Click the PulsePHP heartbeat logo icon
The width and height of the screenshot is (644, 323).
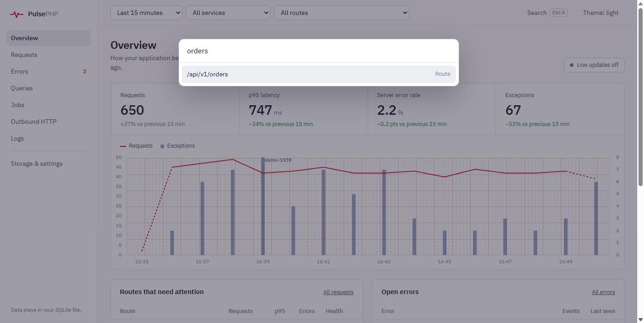pyautogui.click(x=17, y=14)
